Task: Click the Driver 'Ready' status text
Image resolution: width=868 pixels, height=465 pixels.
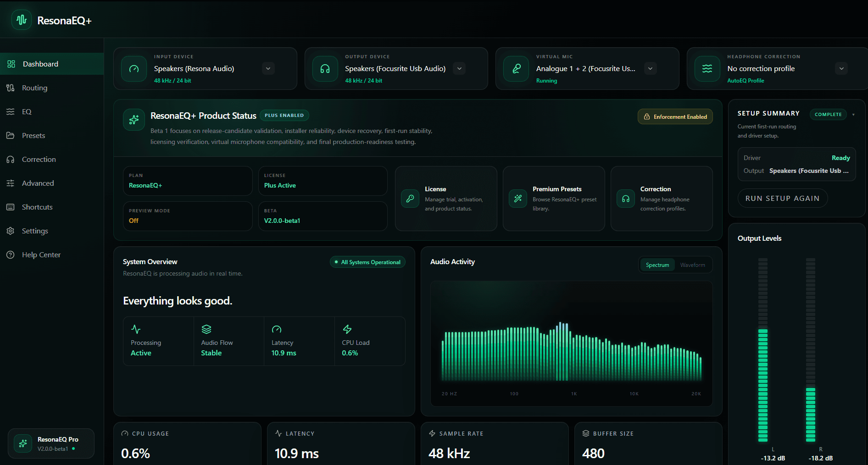Action: pyautogui.click(x=841, y=158)
